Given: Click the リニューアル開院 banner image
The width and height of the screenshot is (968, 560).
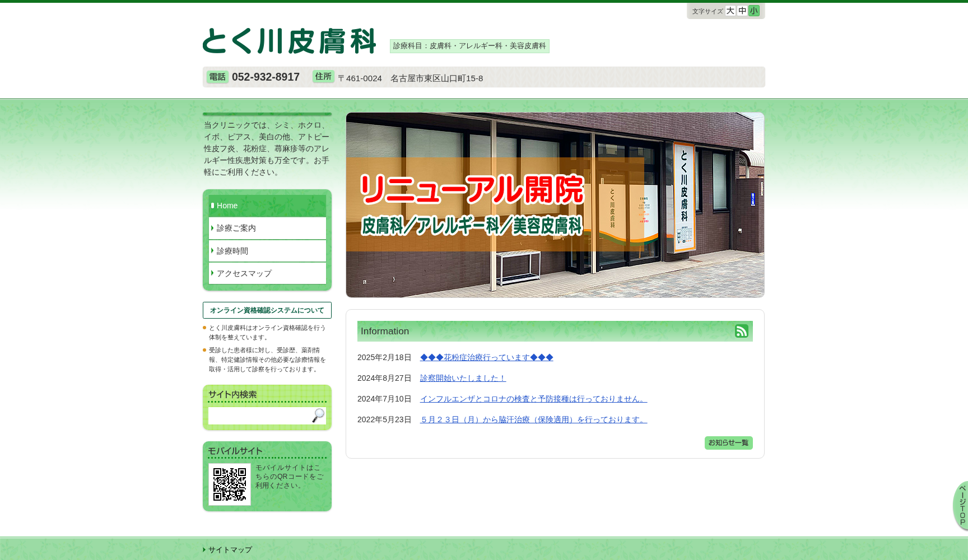Looking at the screenshot, I should coord(555,205).
